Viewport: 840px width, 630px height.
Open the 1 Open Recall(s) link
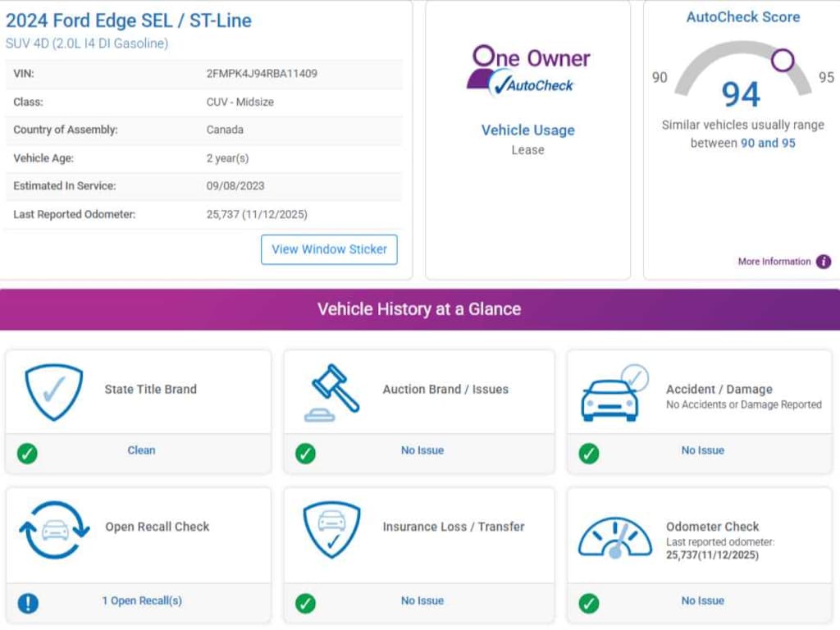pyautogui.click(x=142, y=600)
